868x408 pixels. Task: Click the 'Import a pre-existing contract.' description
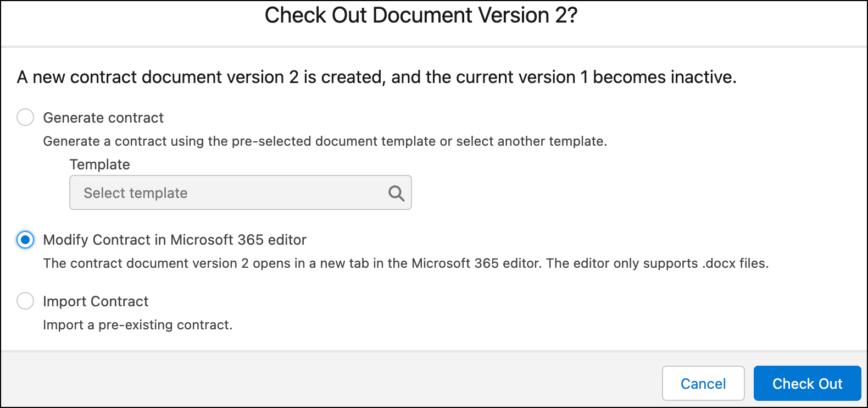tap(138, 325)
